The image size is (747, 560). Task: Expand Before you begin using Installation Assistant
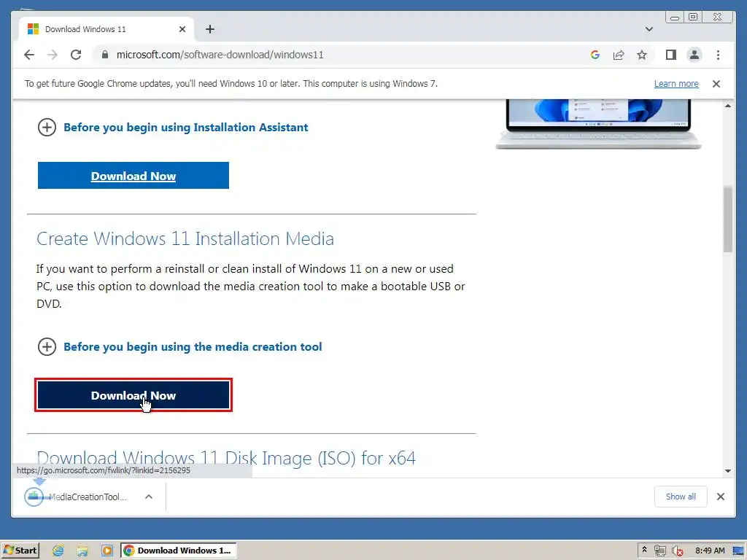click(172, 127)
